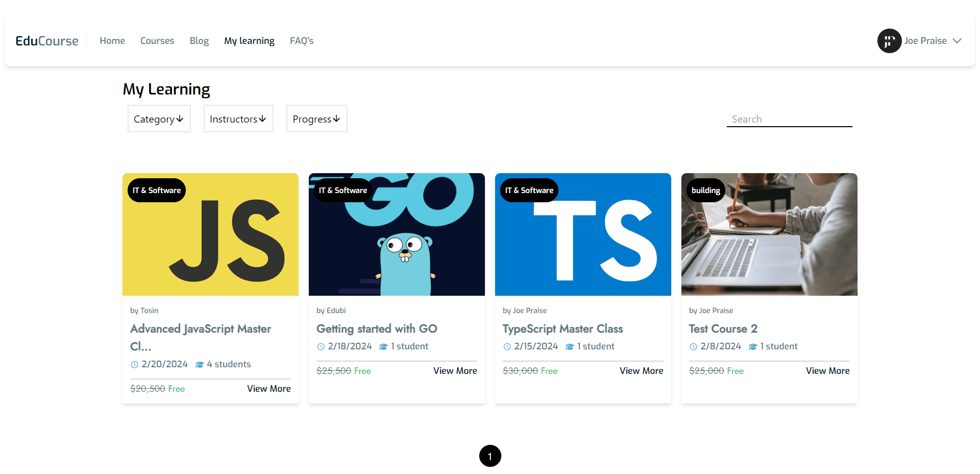Viewport: 980px width, 474px height.
Task: Click the clock icon on Test Course 2
Action: (693, 347)
